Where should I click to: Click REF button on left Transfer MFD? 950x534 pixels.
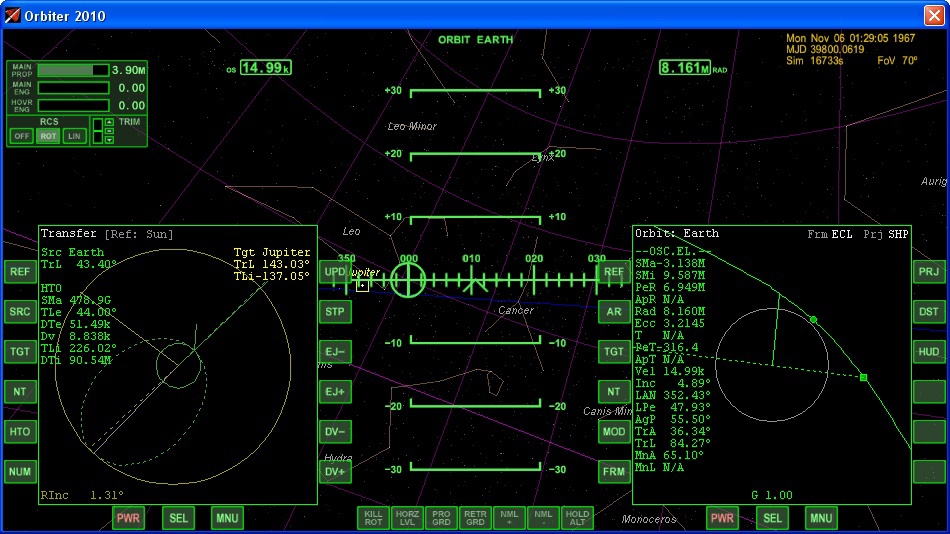[20, 272]
